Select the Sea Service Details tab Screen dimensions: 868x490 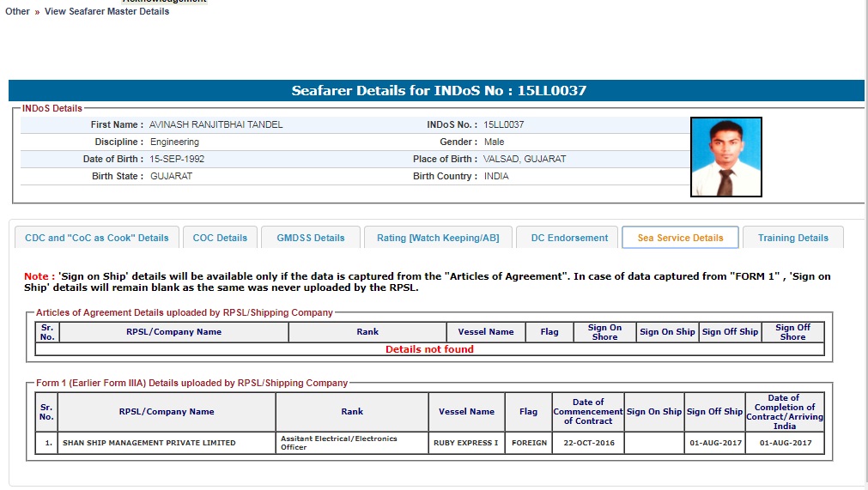tap(680, 238)
